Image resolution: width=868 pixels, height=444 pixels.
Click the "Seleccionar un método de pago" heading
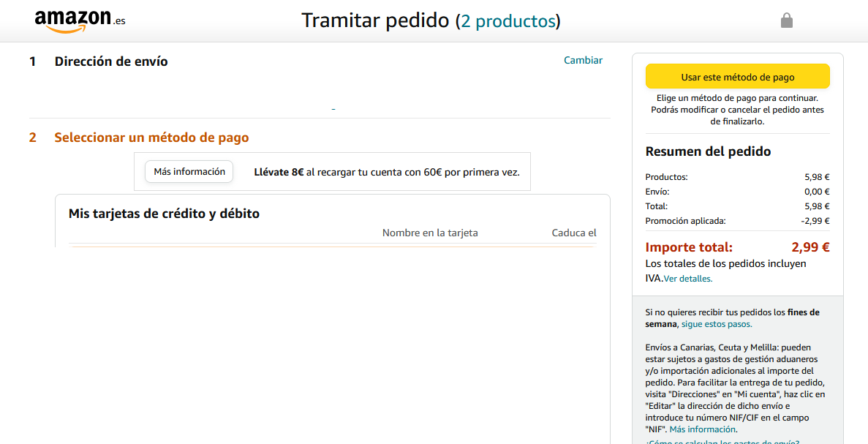[151, 138]
